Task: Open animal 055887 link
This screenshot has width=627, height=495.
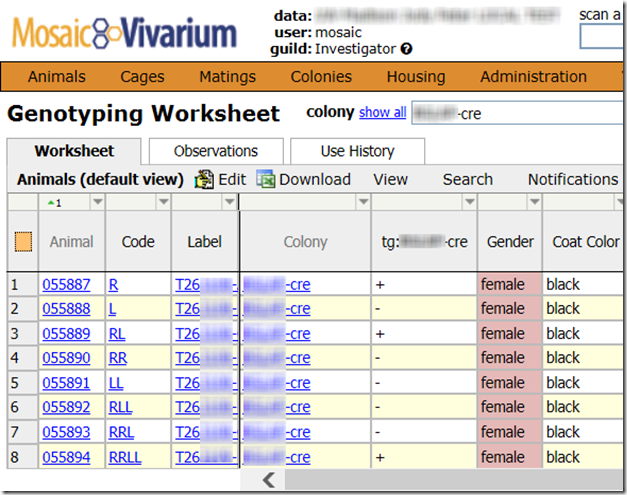Action: 66,285
